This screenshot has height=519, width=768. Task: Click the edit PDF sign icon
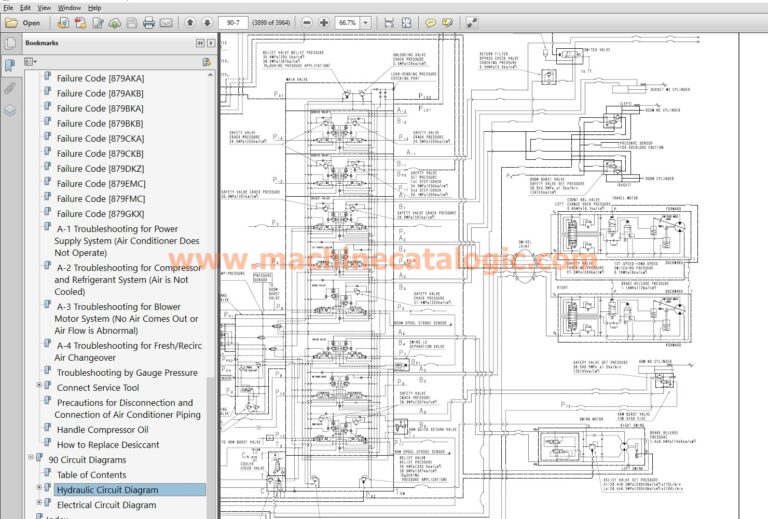[x=98, y=23]
